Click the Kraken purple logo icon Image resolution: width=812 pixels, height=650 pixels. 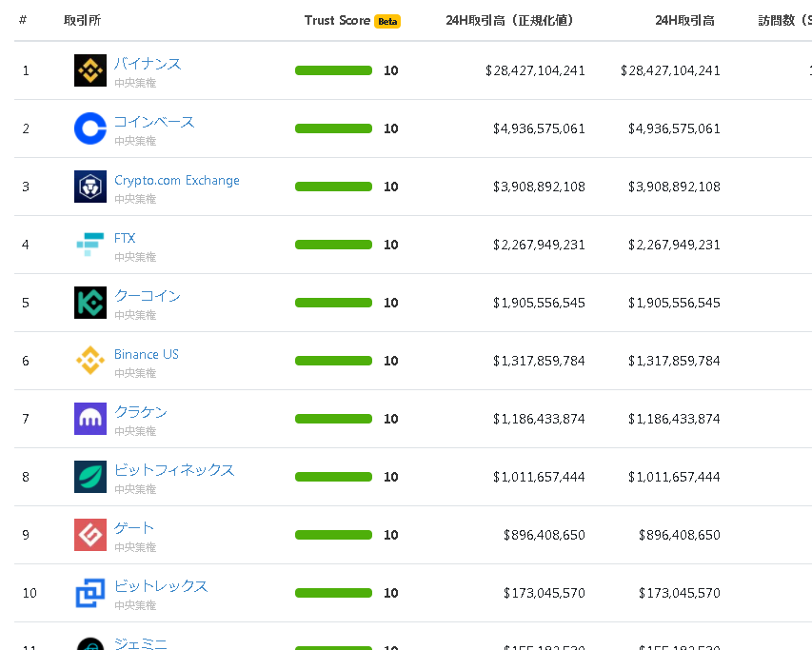89,419
